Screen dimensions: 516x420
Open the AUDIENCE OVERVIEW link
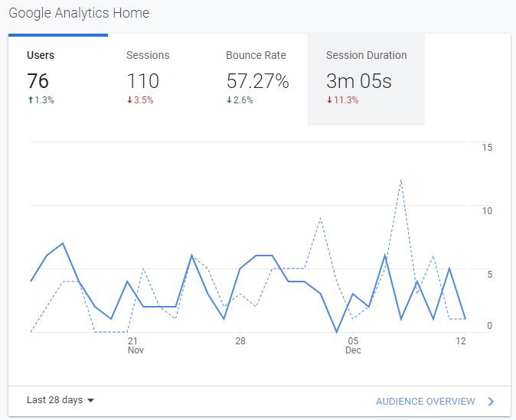[x=425, y=401]
